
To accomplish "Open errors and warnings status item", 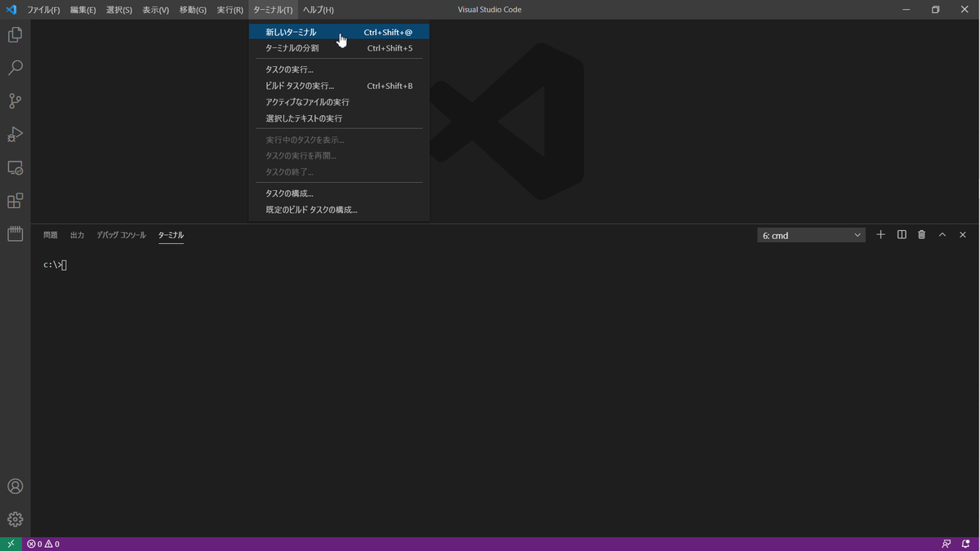I will [43, 544].
